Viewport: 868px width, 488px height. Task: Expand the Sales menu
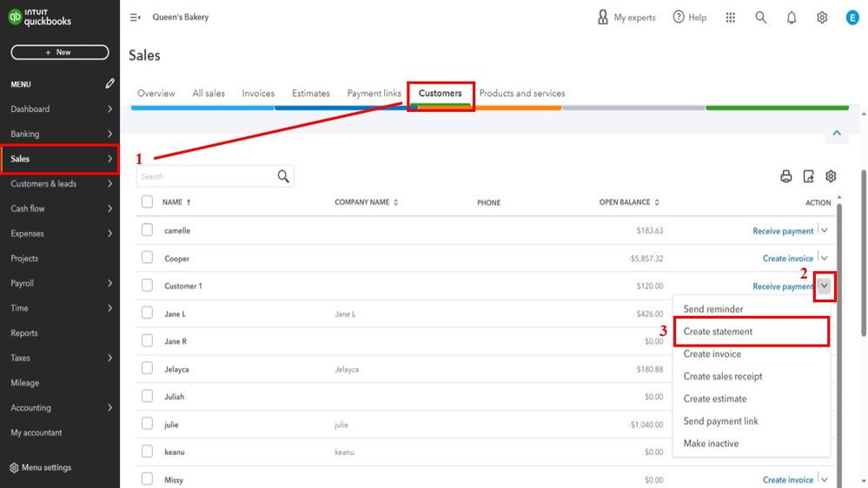click(109, 159)
